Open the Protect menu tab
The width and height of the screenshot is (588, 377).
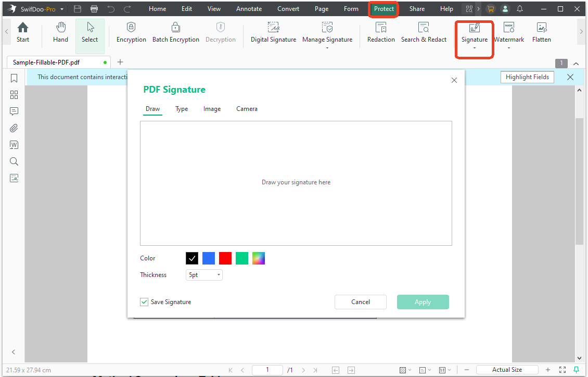point(384,9)
